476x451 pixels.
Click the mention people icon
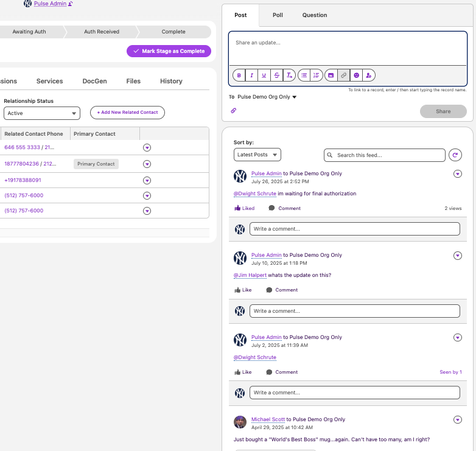(x=369, y=75)
